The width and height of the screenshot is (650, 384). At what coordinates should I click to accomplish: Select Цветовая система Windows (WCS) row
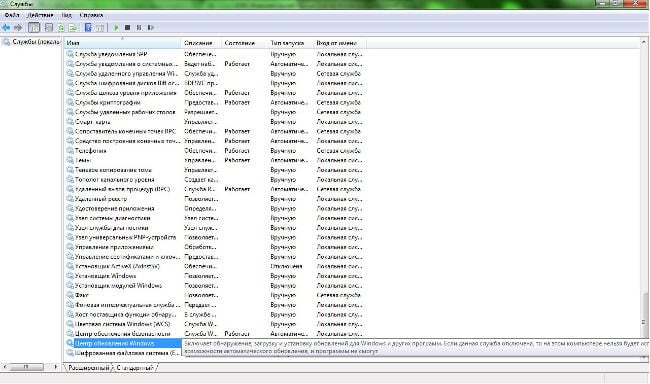click(215, 324)
